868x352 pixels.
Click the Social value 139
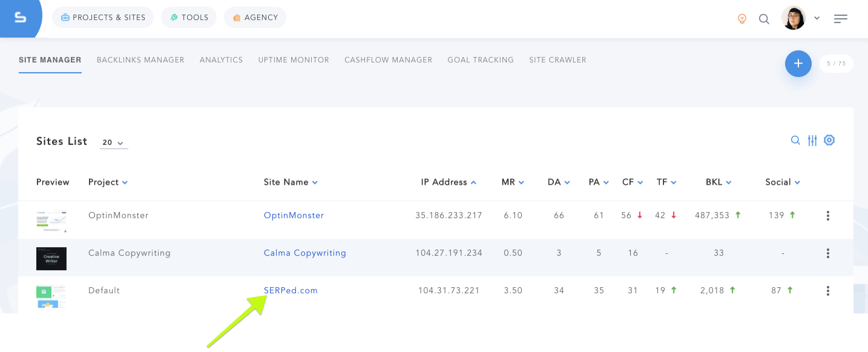click(x=777, y=216)
